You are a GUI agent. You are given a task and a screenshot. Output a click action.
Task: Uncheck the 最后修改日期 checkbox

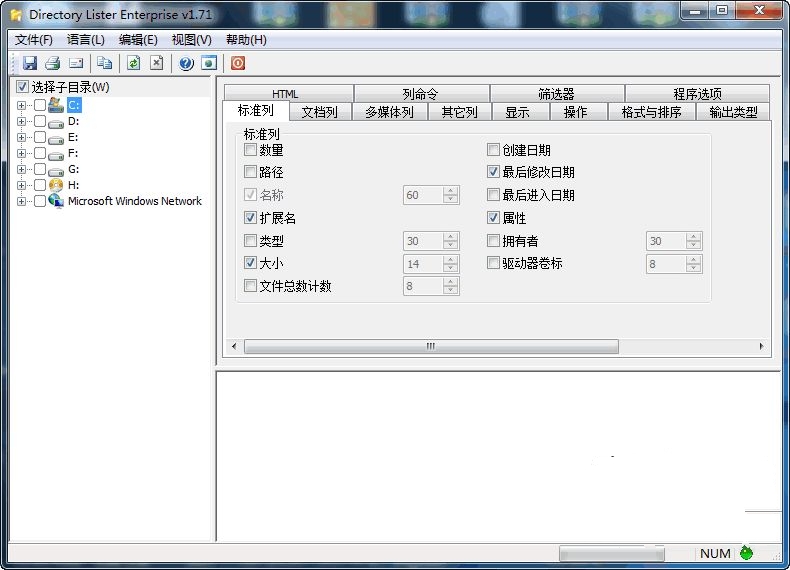(x=493, y=172)
